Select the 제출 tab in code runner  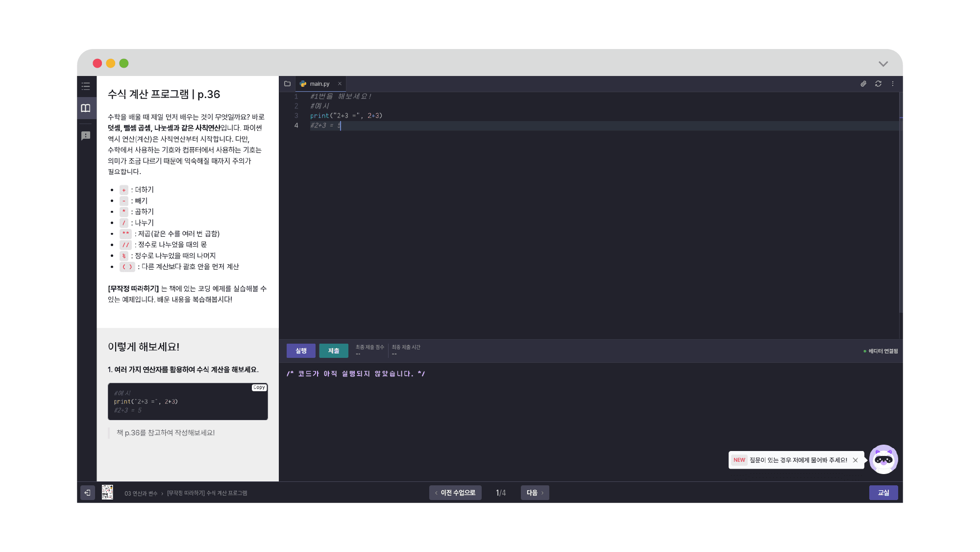coord(334,350)
